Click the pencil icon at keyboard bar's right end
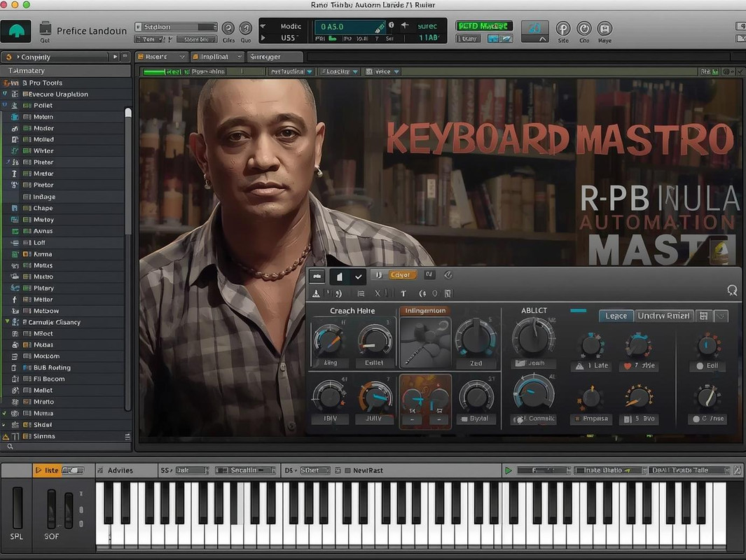This screenshot has height=560, width=746. [738, 470]
